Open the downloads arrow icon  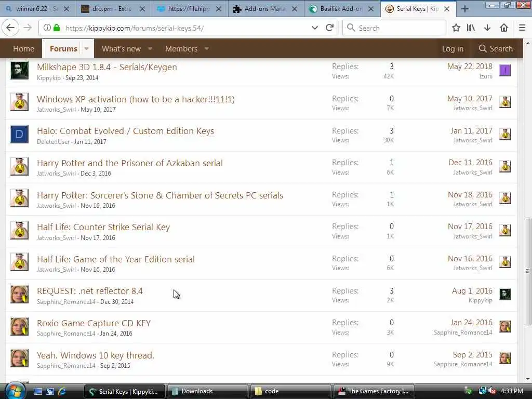pyautogui.click(x=487, y=28)
